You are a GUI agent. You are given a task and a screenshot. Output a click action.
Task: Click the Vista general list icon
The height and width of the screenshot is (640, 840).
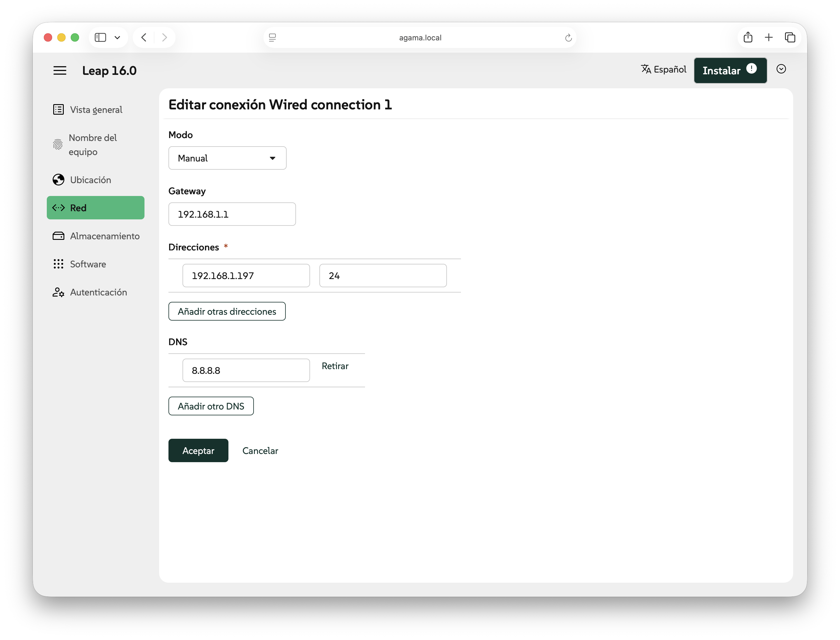(x=58, y=110)
